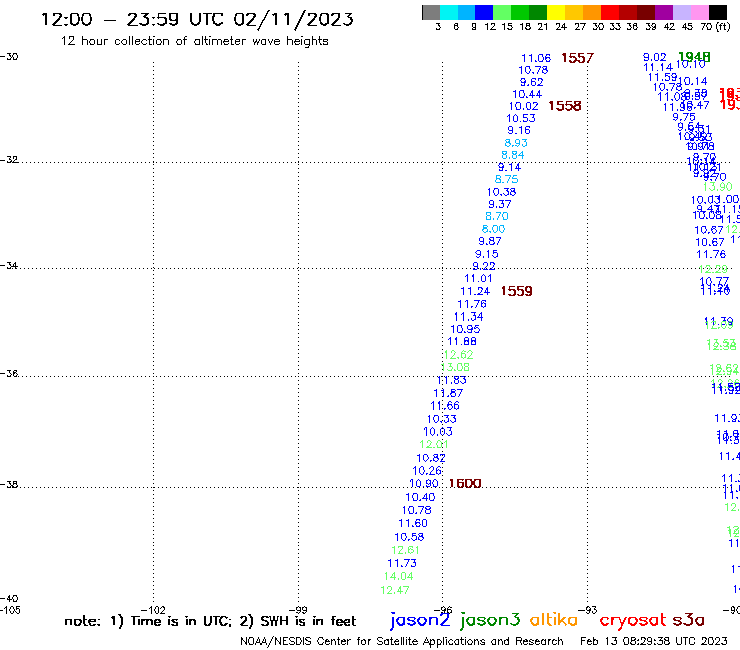Click the green value '12.62'
This screenshot has height=650, width=740.
pos(458,355)
